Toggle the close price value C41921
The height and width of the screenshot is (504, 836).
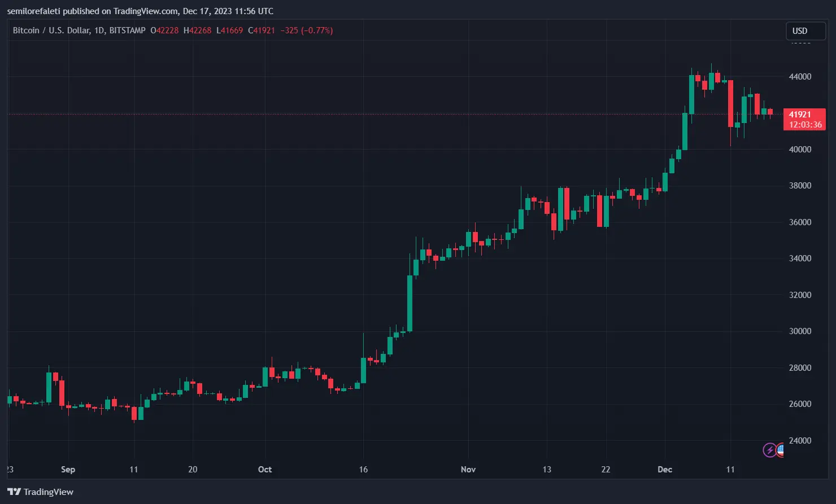click(262, 30)
